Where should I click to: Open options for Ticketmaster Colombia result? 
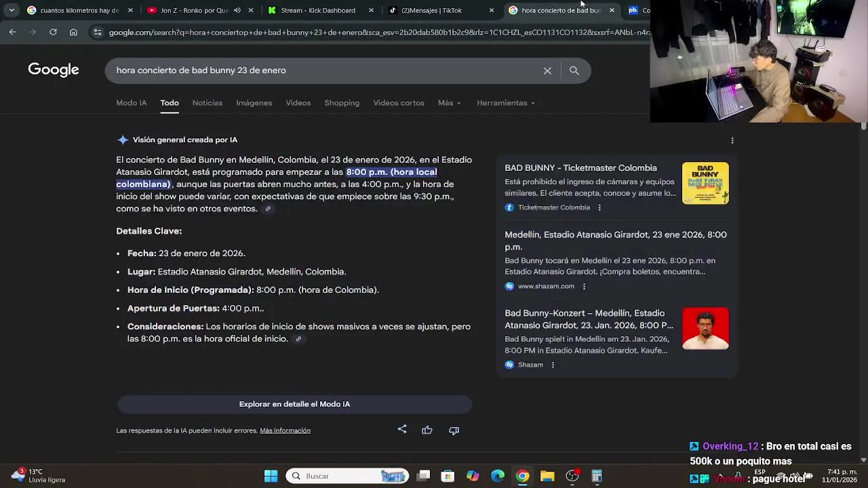coord(599,207)
